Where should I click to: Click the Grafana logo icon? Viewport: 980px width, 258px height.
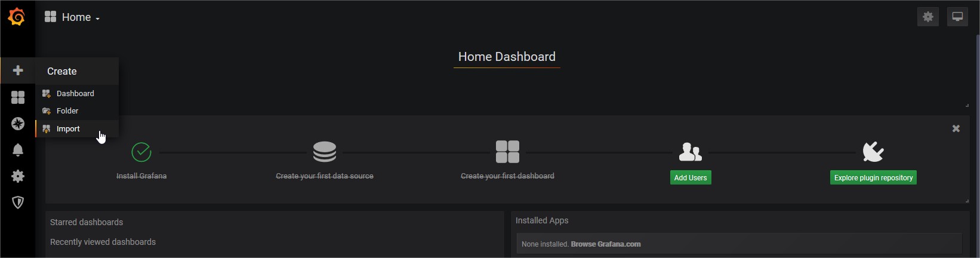(x=17, y=17)
